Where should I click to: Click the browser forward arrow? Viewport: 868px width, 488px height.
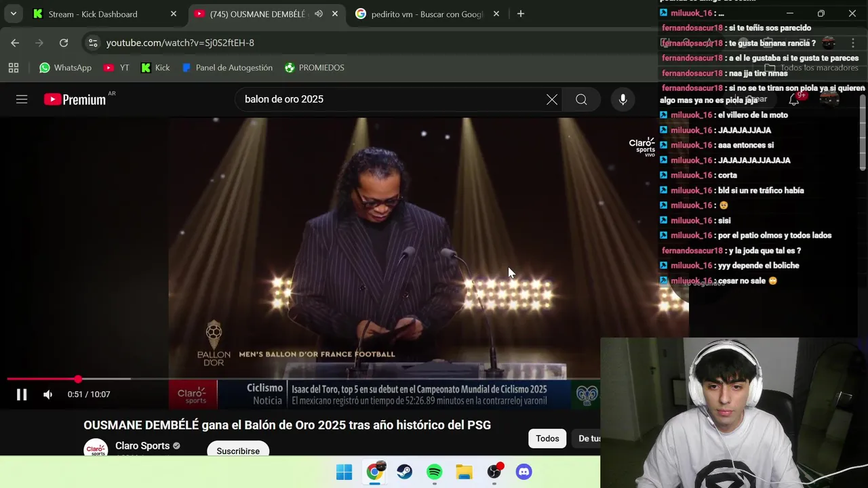[x=39, y=43]
